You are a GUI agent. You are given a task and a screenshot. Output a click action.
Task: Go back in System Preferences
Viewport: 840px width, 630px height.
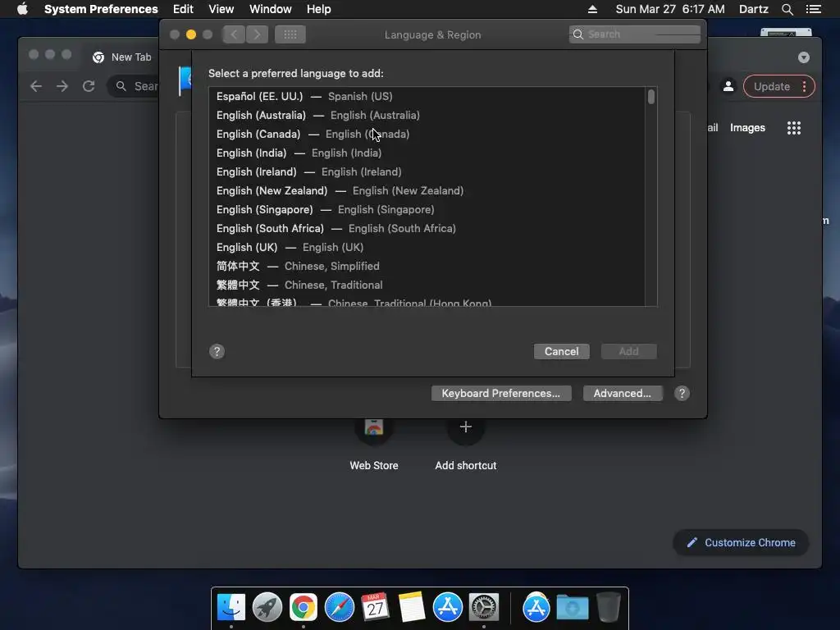tap(234, 34)
